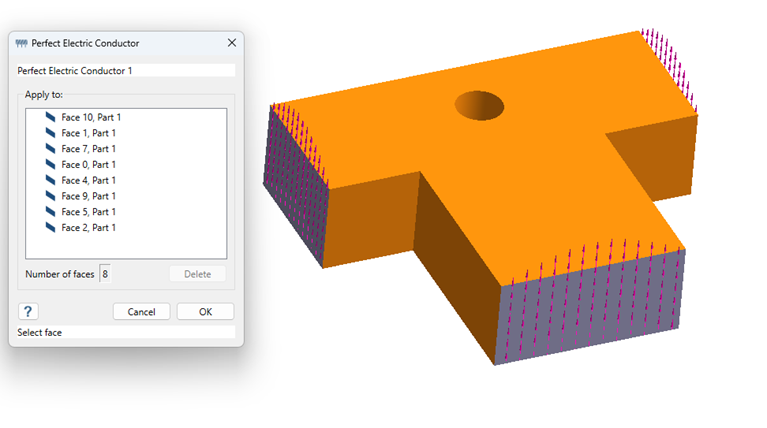Click the face icon beside Face 5
This screenshot has width=767, height=428.
click(x=50, y=211)
